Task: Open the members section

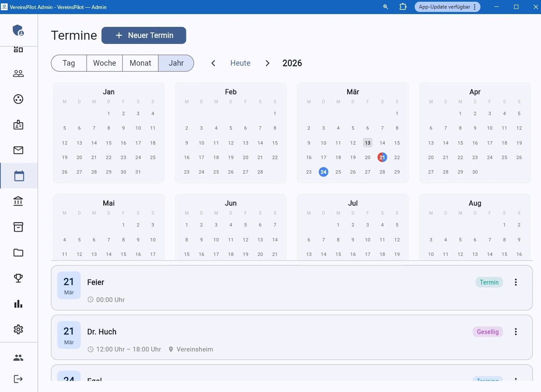Action: pos(18,73)
